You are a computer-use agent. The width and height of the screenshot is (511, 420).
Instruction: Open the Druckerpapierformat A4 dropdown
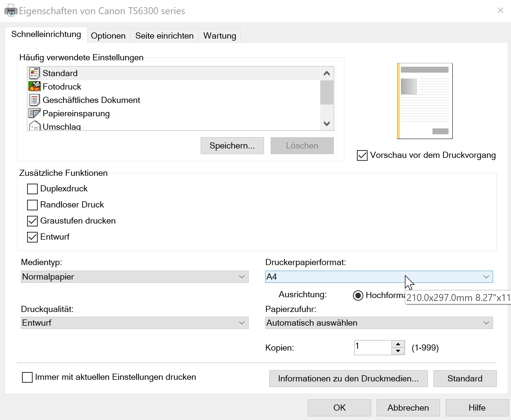379,277
